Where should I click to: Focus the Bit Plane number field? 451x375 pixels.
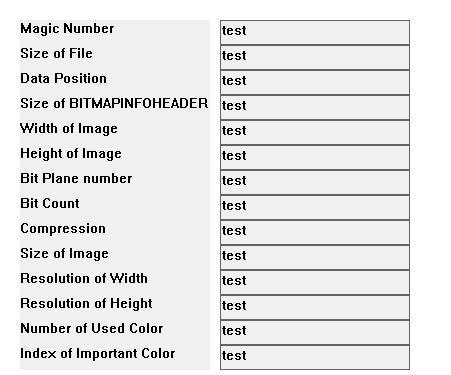315,182
